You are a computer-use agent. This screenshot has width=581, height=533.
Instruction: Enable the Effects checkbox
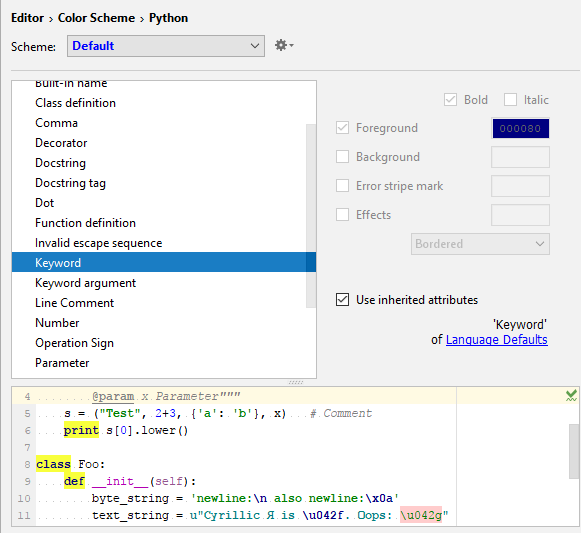click(342, 215)
